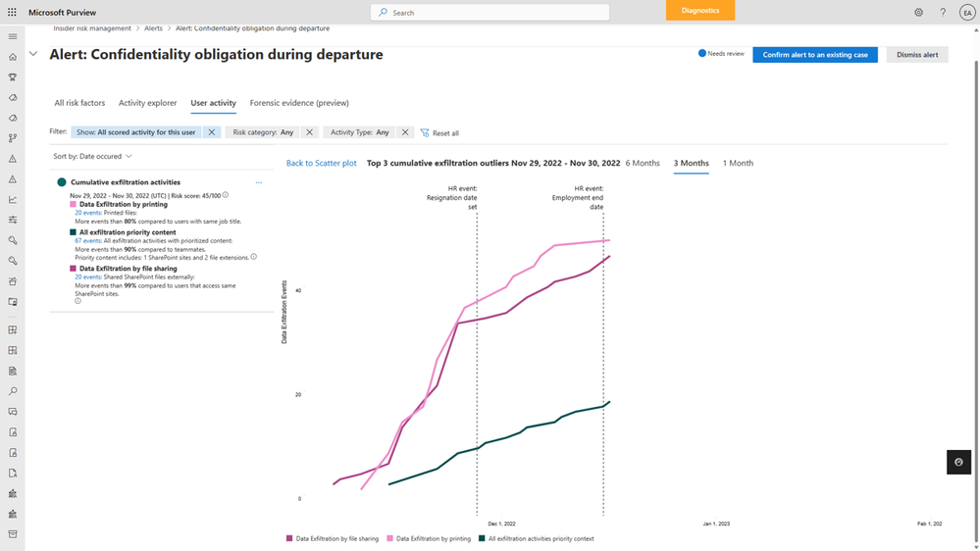The image size is (980, 551).
Task: Open the trophy icon in the sidebar
Action: [13, 77]
